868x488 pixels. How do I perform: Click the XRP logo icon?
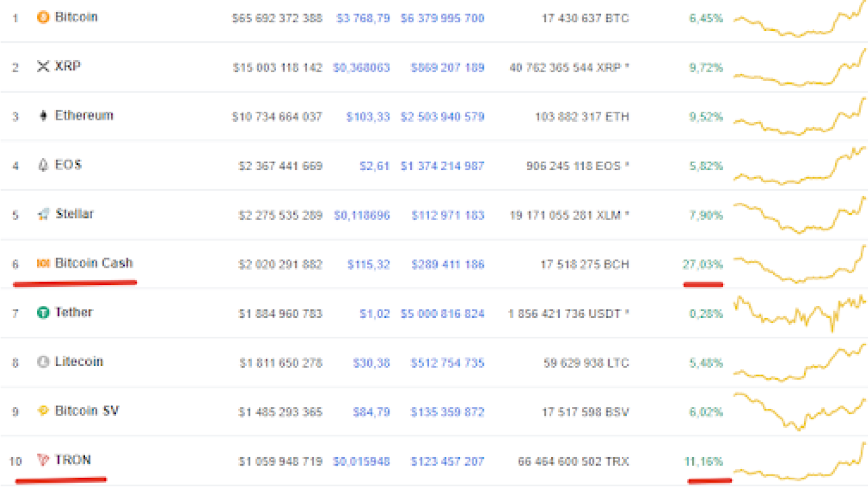pos(43,66)
